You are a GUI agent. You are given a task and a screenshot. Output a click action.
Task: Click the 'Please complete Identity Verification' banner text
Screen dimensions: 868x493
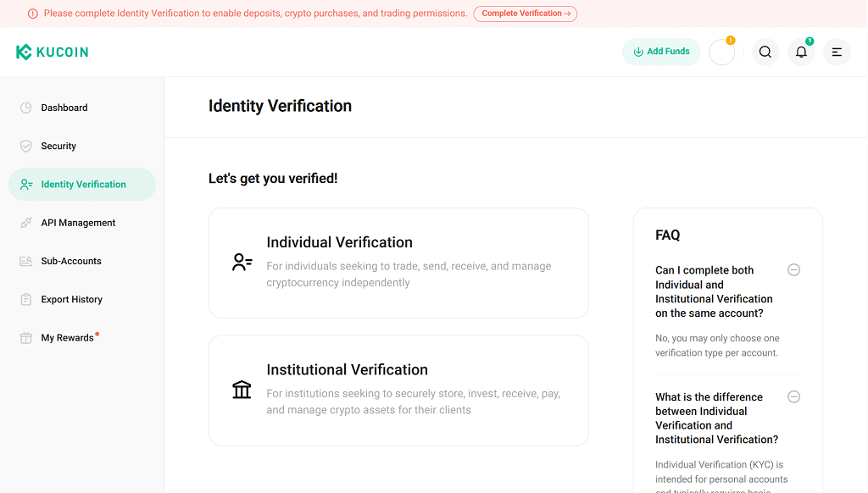point(256,14)
